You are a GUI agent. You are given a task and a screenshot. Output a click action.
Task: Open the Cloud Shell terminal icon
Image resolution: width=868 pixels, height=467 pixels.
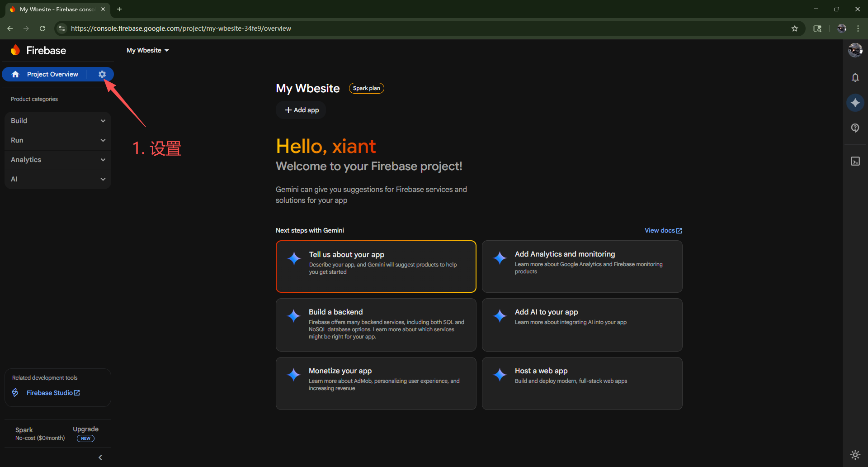[855, 162]
